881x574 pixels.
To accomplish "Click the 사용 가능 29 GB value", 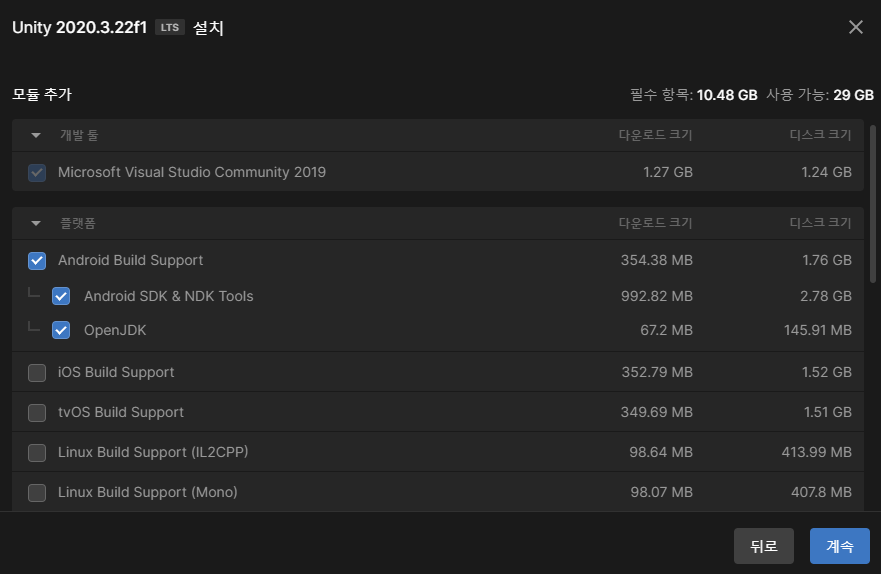I will pyautogui.click(x=853, y=95).
